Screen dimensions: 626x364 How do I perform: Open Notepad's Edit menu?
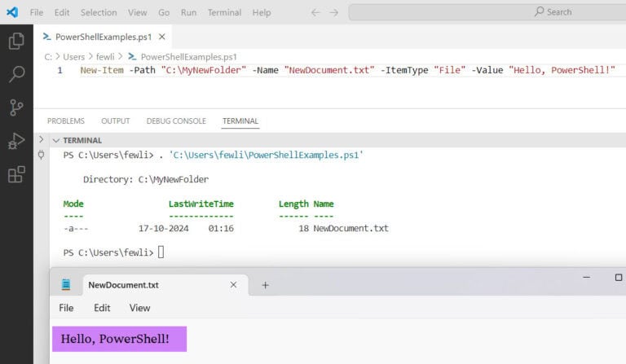[x=102, y=308]
